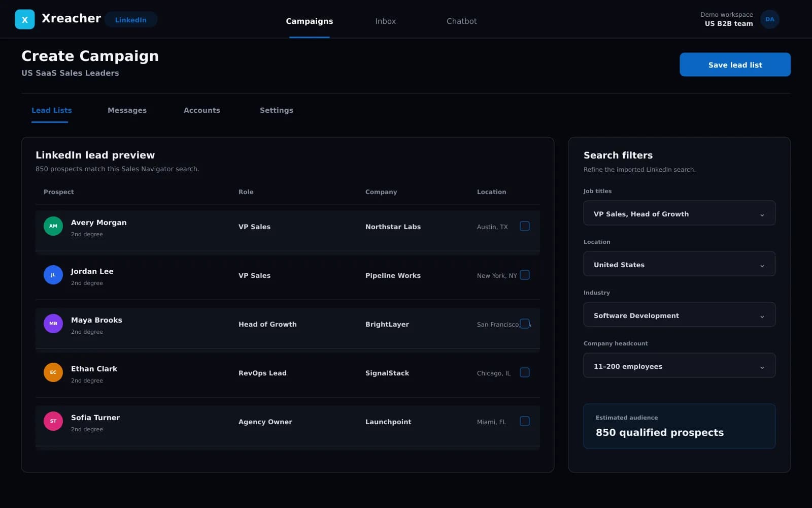Click the 850 qualified prospects estimate
The height and width of the screenshot is (508, 812).
660,432
